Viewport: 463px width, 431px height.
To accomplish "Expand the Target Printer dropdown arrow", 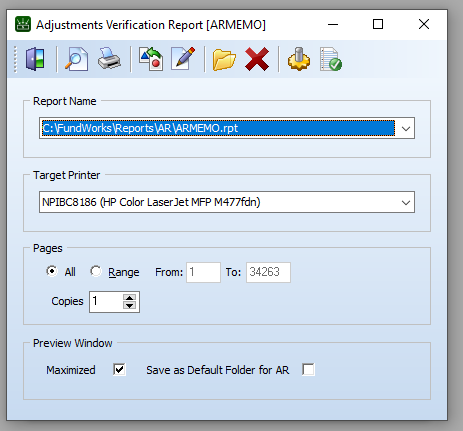I will [x=406, y=202].
